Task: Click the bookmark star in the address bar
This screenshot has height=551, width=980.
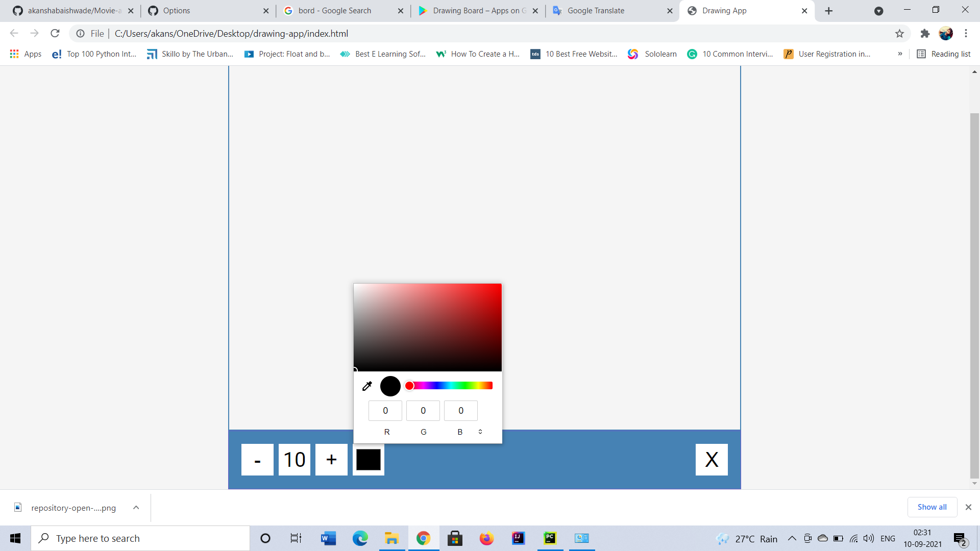Action: pyautogui.click(x=899, y=33)
